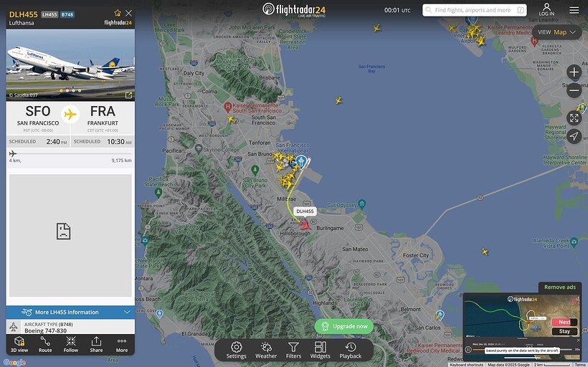Open the Filters panel
Screen dimensions: 588x367
(x=293, y=350)
